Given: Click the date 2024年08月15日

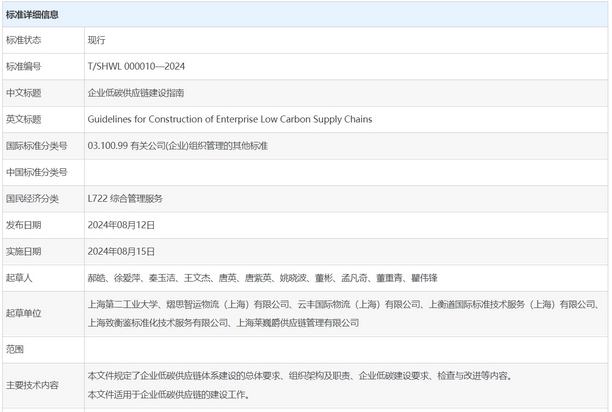Looking at the screenshot, I should 121,252.
